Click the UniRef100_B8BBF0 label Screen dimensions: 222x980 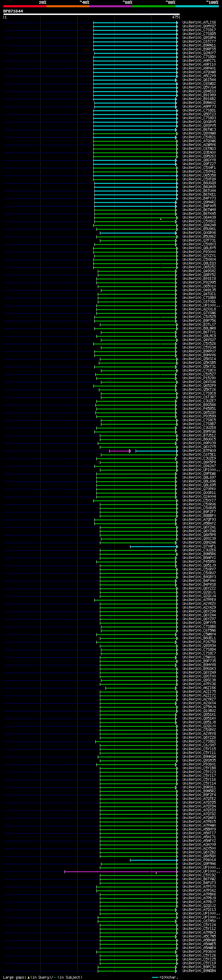(x=199, y=516)
